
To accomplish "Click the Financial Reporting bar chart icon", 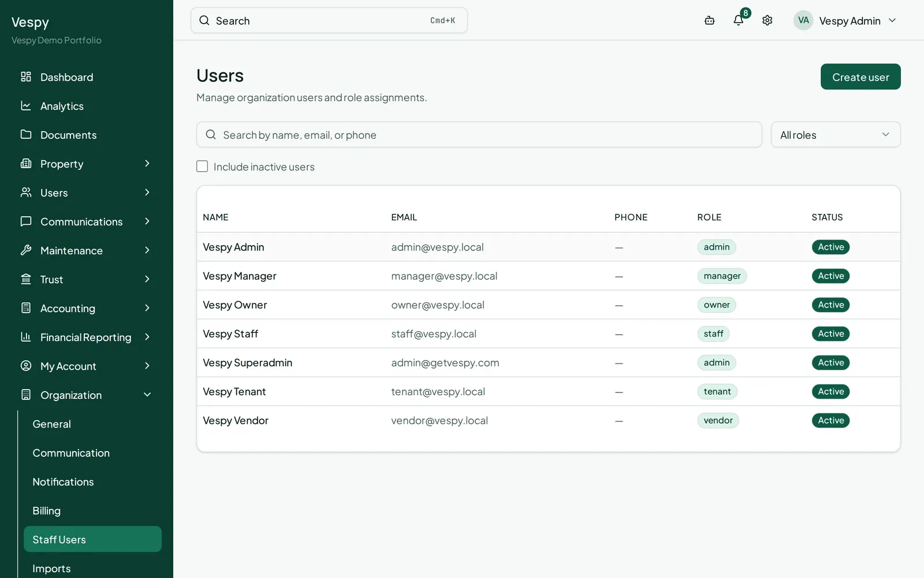I will pos(26,337).
